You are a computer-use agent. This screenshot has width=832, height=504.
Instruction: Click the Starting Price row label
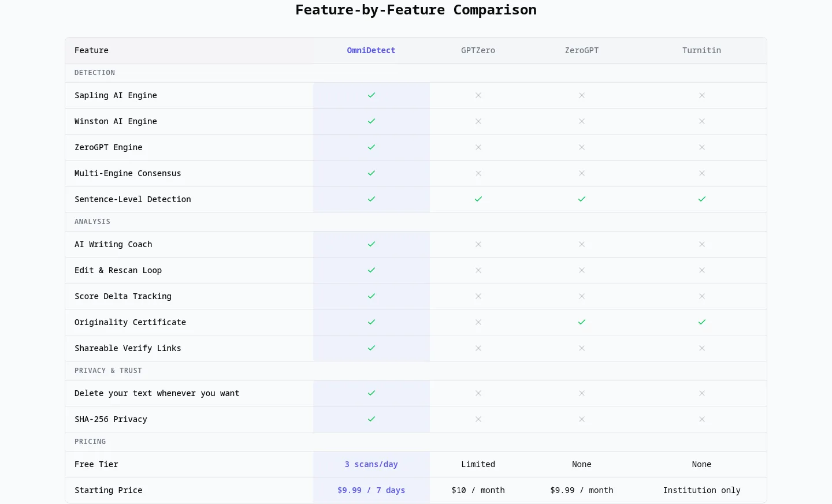point(109,490)
